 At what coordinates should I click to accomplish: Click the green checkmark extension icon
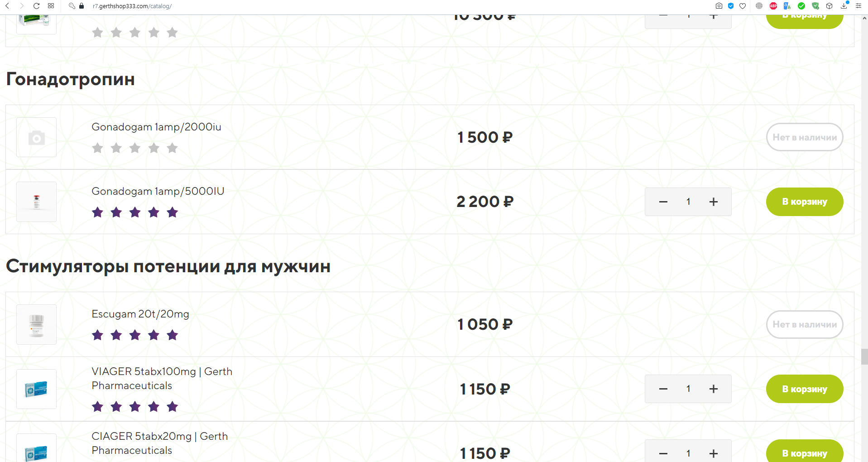coord(801,6)
